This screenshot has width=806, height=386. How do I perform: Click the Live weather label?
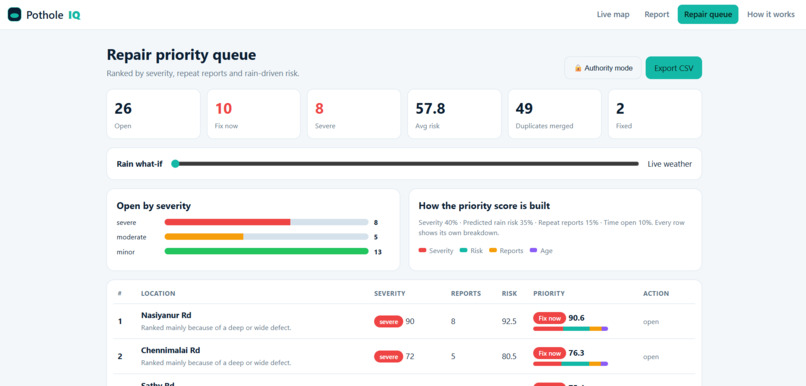669,164
